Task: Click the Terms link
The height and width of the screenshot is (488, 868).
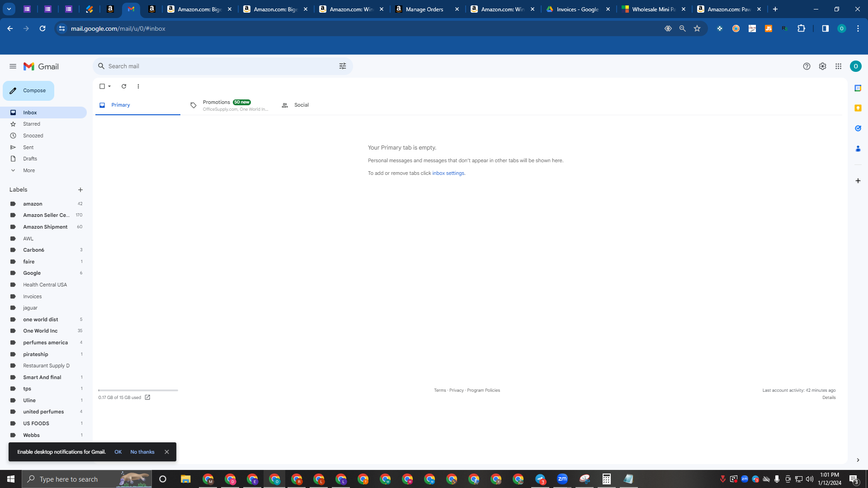Action: (440, 390)
